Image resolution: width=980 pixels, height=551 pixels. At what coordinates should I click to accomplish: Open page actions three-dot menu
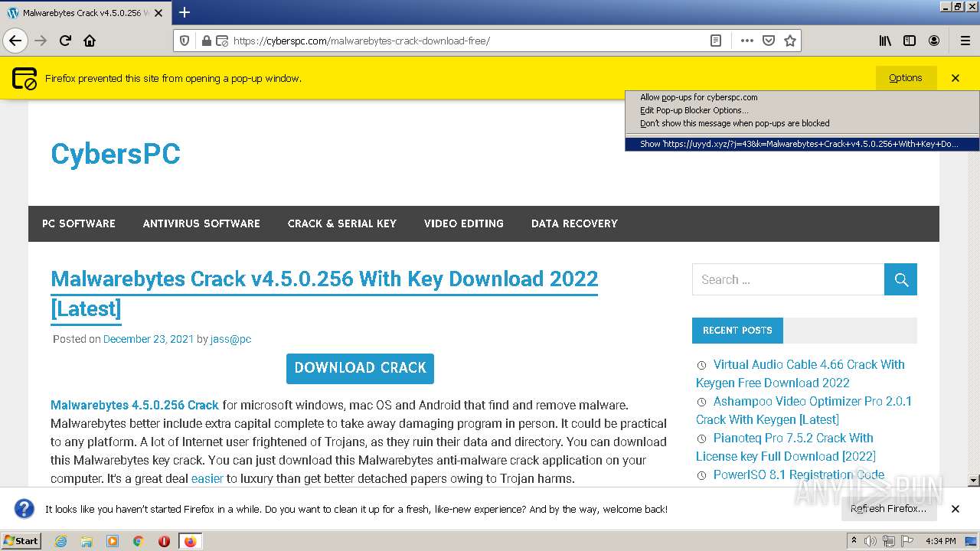click(x=747, y=41)
